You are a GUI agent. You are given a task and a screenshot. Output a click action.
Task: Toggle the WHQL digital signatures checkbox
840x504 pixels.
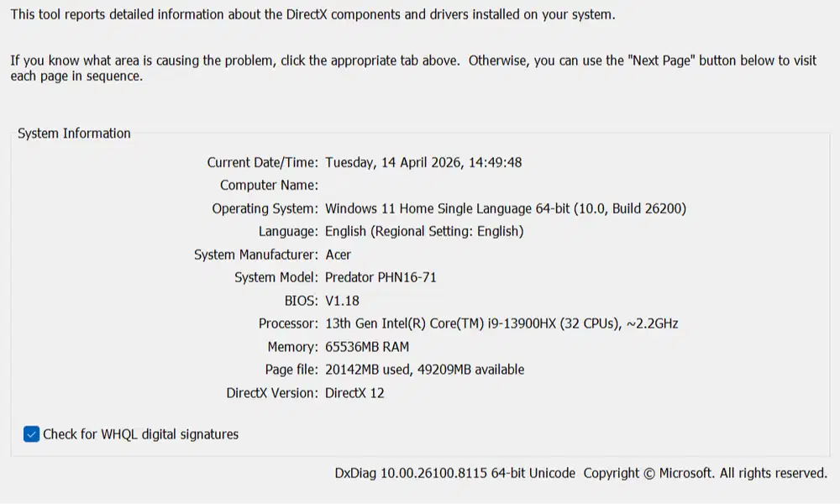pos(32,434)
